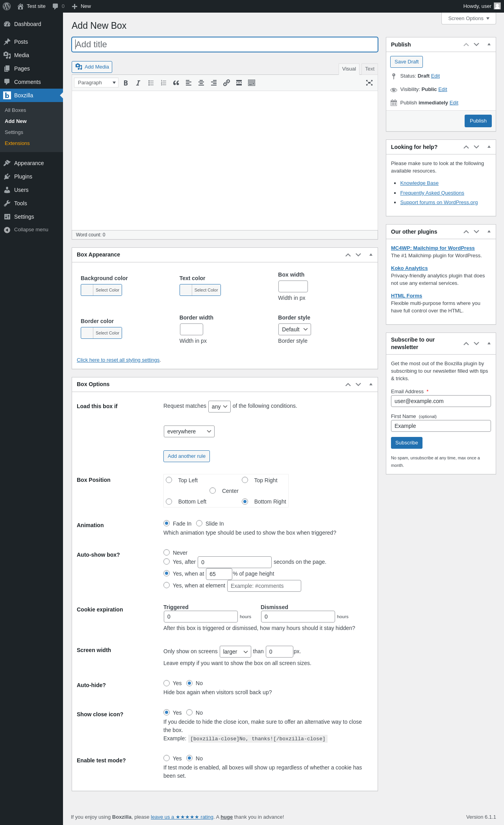Viewport: 504px width, 825px height.
Task: Click the Add title input field
Action: click(x=225, y=45)
